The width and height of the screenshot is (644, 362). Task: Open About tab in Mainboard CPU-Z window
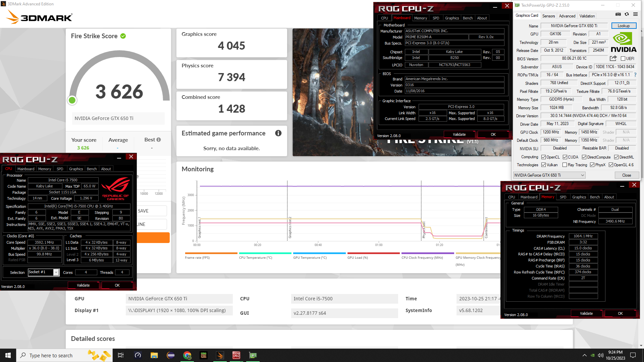[x=482, y=18]
